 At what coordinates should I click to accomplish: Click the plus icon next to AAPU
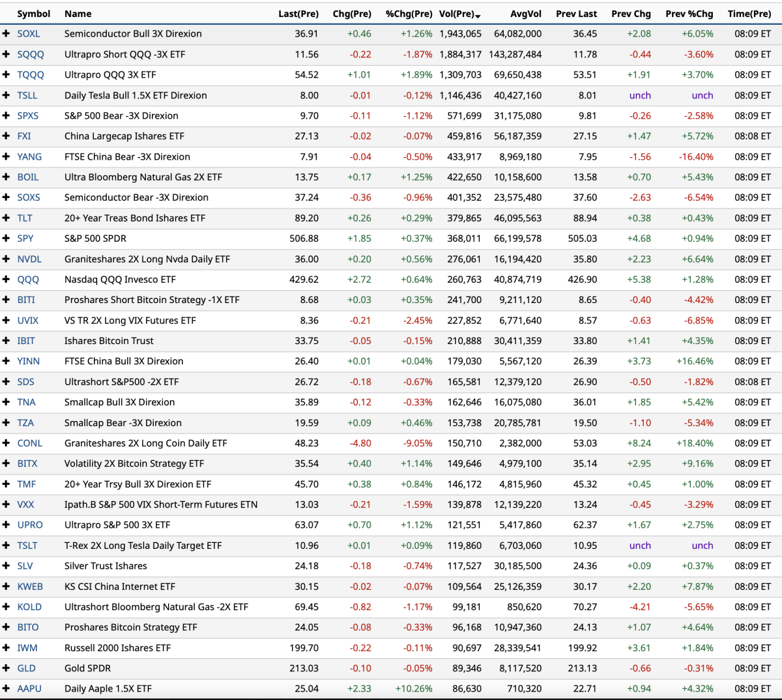coord(6,688)
